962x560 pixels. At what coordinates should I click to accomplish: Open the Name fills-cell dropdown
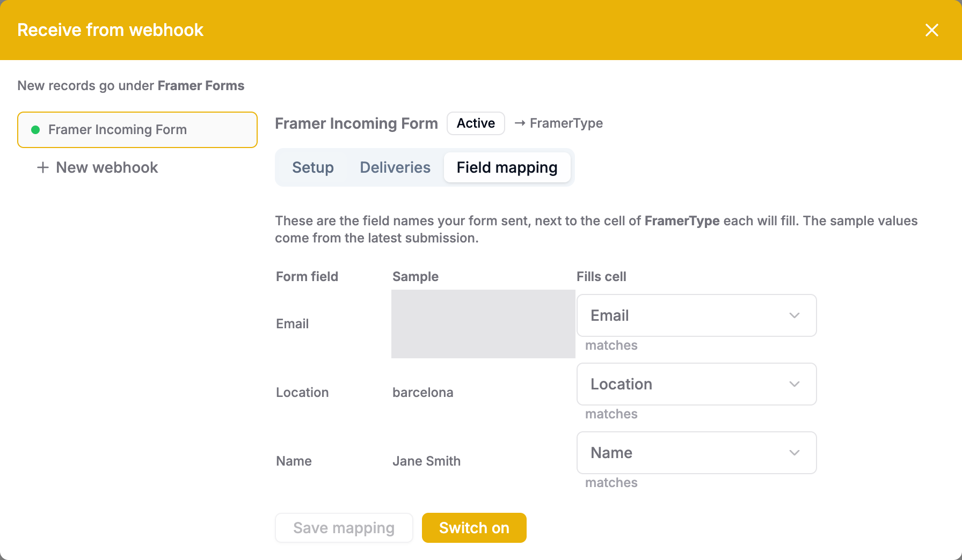(696, 453)
